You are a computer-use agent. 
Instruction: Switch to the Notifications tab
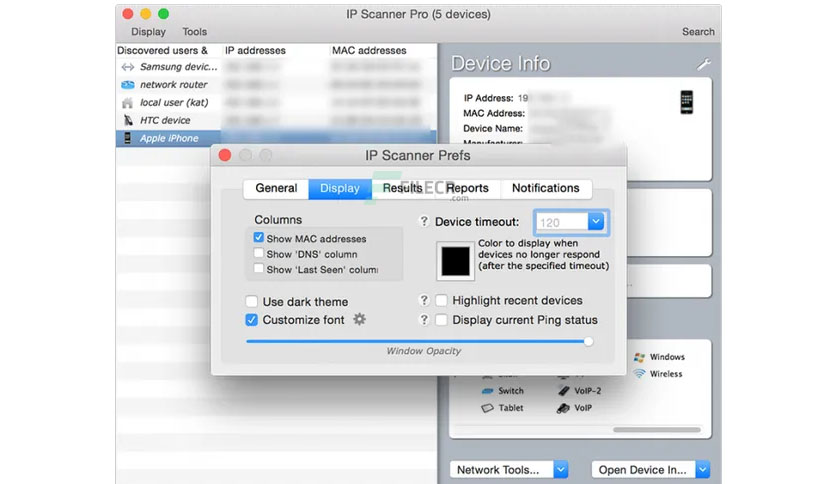tap(545, 188)
